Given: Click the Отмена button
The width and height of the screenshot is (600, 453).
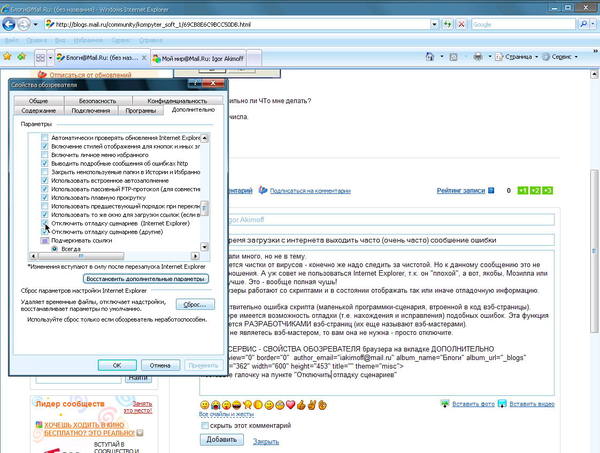Looking at the screenshot, I should pos(160,365).
